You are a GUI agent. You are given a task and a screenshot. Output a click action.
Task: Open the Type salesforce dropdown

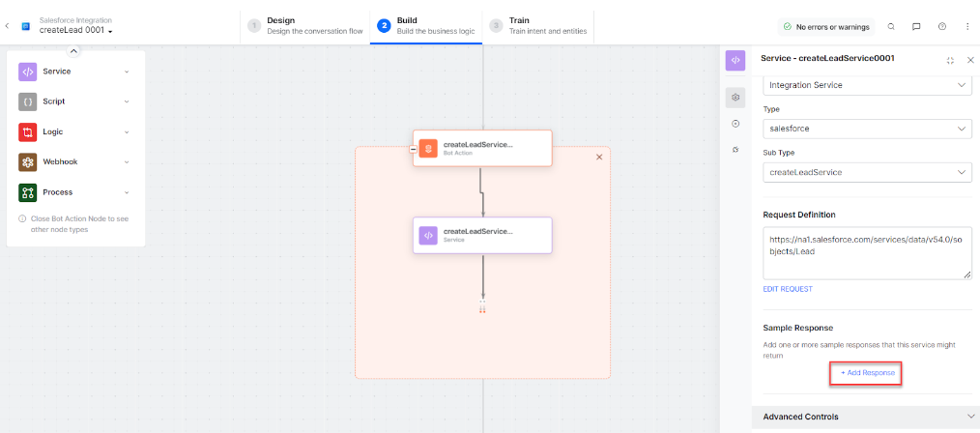[x=866, y=129]
